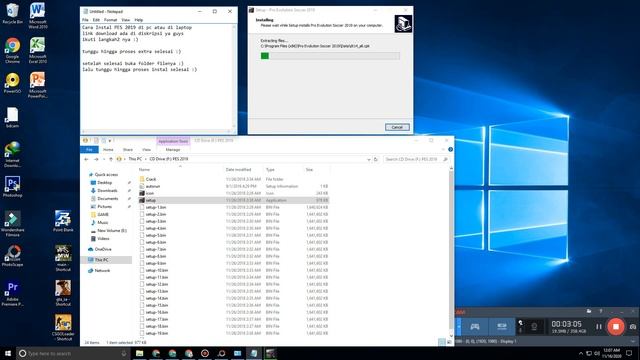Click the HDMI device recording mode icon
Image resolution: width=640 pixels, height=360 pixels.
click(x=502, y=327)
